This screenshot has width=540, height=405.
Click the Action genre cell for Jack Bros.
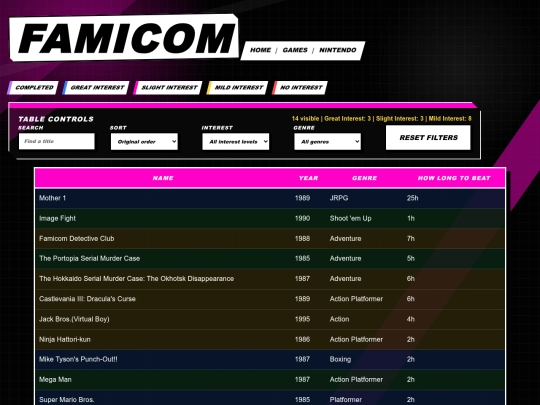tap(339, 319)
